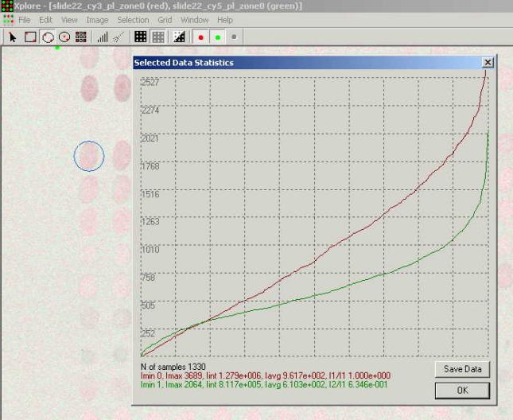
Task: Open the bar histogram statistics tool
Action: tap(103, 37)
